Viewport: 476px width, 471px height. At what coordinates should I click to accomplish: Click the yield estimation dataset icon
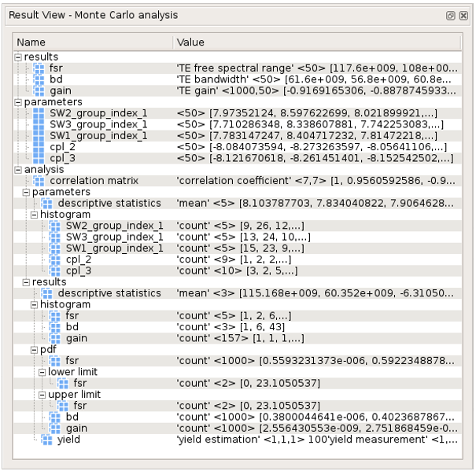[46, 440]
